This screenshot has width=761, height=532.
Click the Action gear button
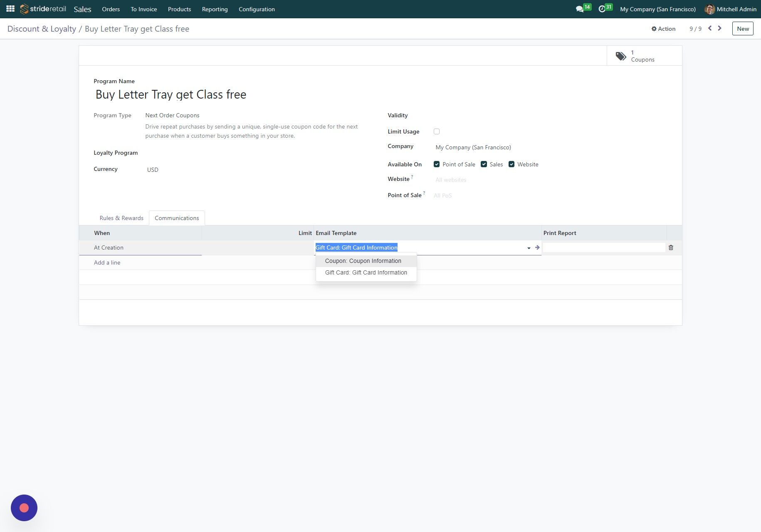click(663, 29)
